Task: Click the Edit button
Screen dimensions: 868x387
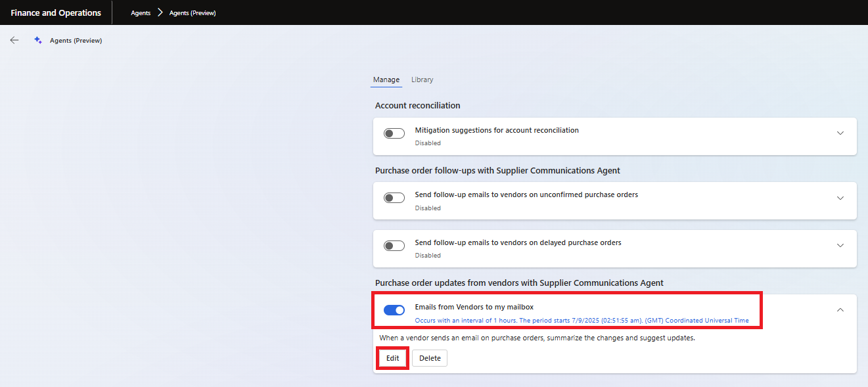Action: (x=392, y=358)
